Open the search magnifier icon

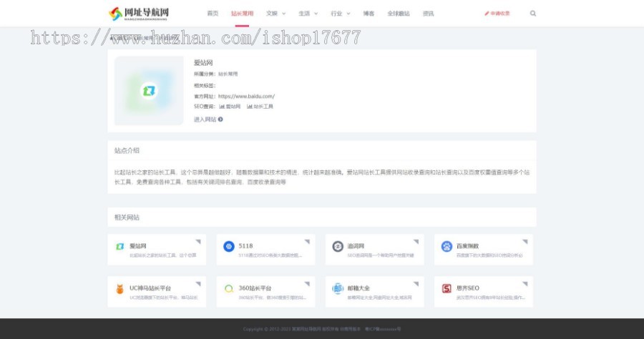(532, 14)
